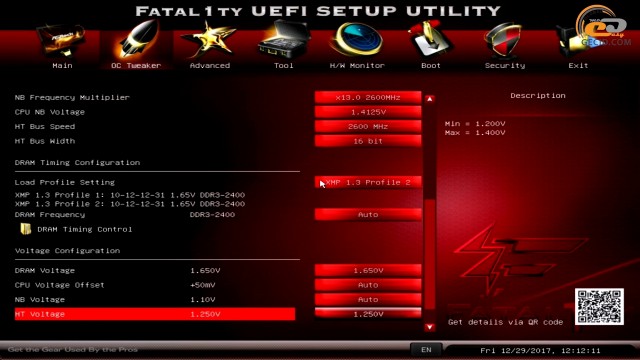Screen dimensions: 640x360
Task: Switch to the H/W Monitor tab label
Action: [357, 66]
